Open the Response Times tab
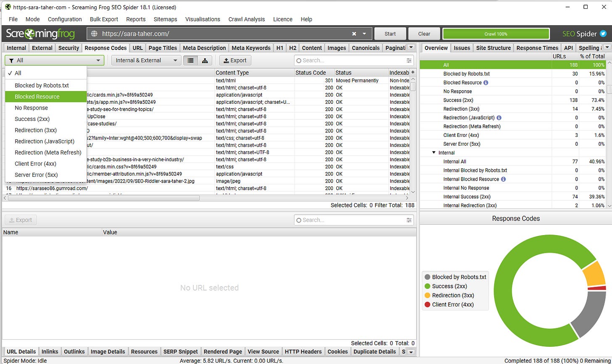 pos(537,48)
